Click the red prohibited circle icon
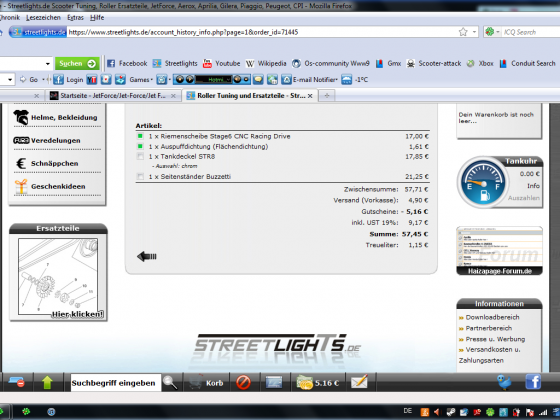The height and width of the screenshot is (420, 560). 243,382
